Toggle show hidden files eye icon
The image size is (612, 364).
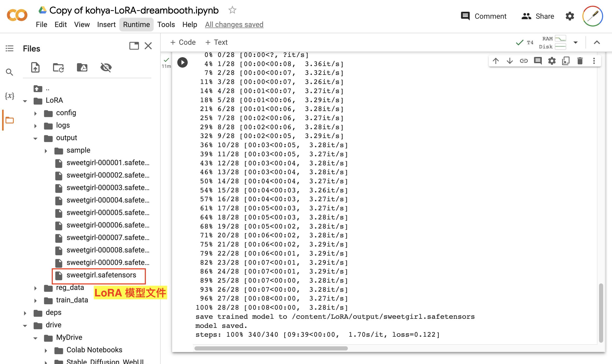point(106,68)
